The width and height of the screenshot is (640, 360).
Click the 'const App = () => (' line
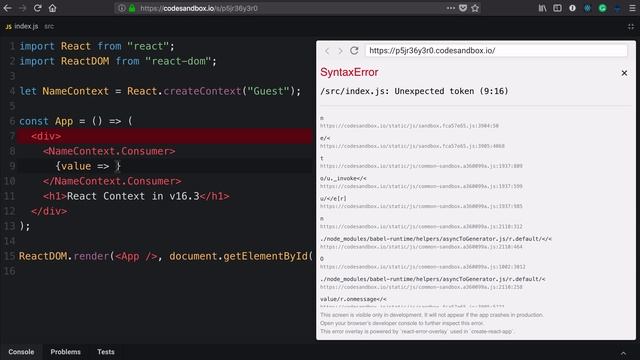[76, 121]
